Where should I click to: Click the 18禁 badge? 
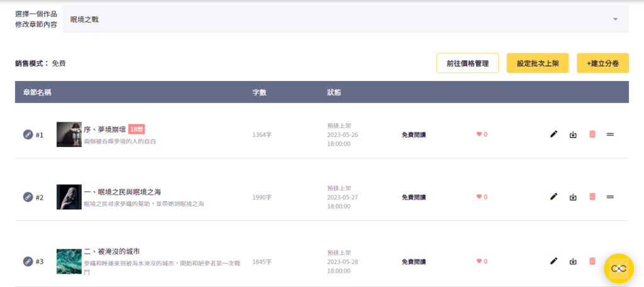pyautogui.click(x=136, y=129)
